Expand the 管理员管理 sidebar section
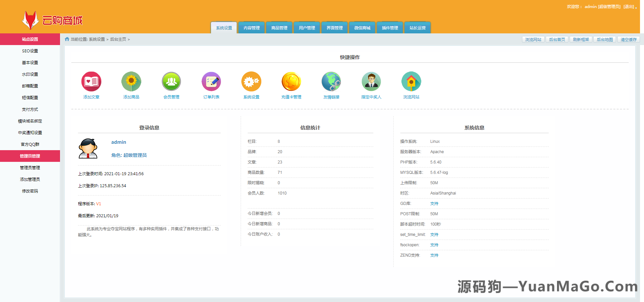 (x=30, y=156)
